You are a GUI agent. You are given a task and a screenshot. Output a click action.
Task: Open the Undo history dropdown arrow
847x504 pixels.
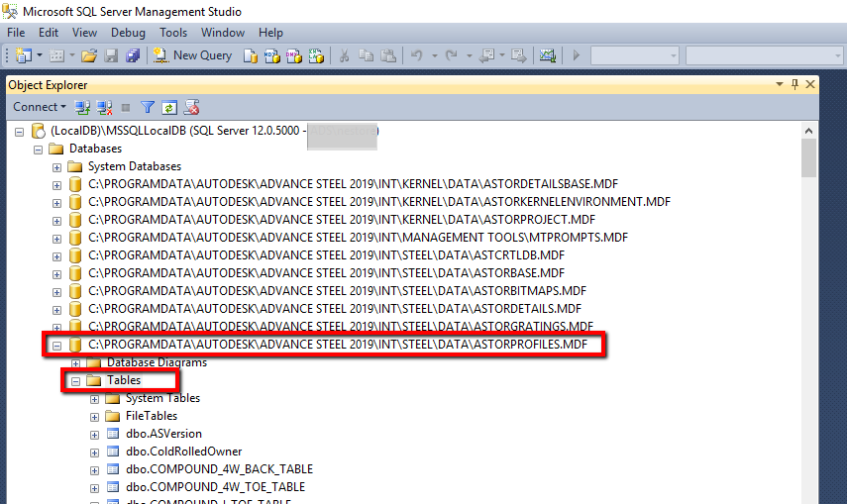click(x=434, y=55)
